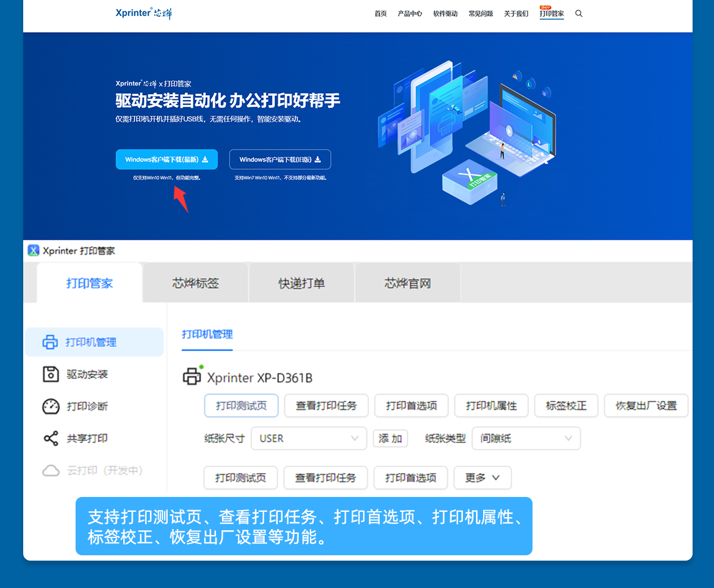
Task: Download the latest Windows客户端 (最新) version
Action: (167, 159)
